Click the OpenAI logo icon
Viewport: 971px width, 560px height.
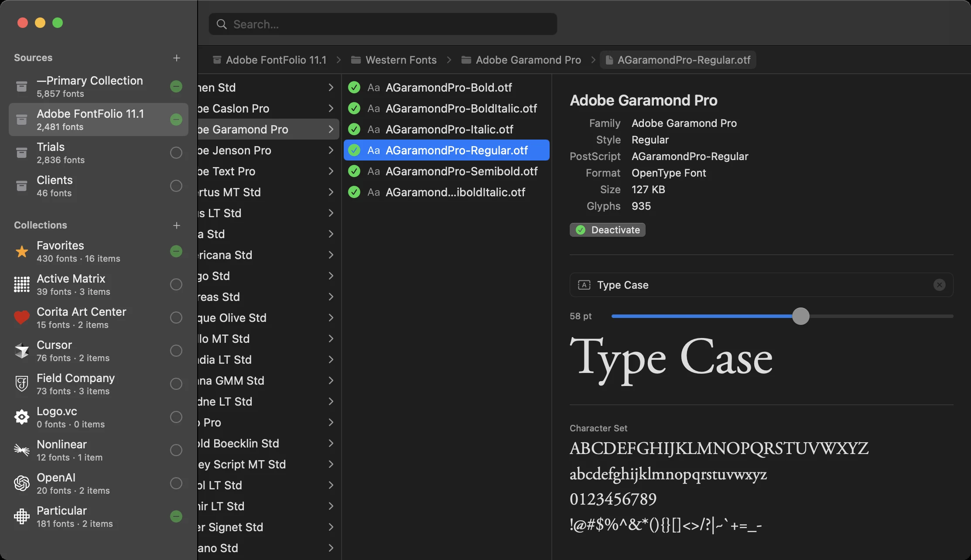[x=21, y=483]
